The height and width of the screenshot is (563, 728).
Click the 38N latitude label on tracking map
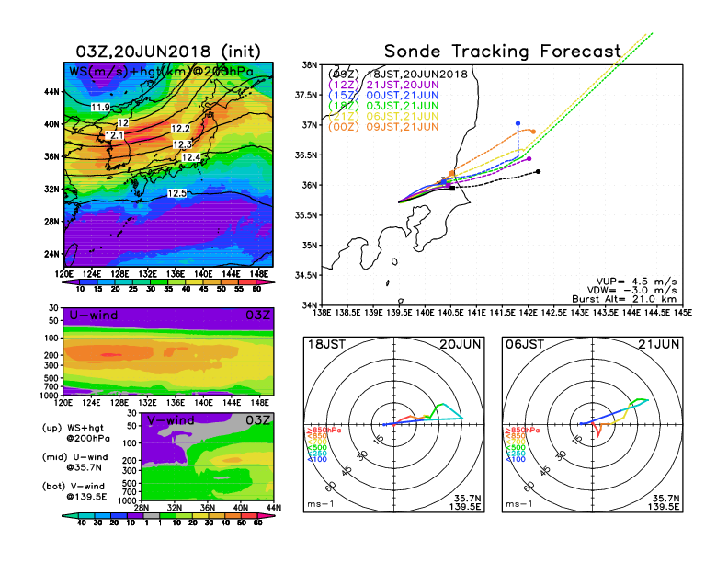pos(310,65)
